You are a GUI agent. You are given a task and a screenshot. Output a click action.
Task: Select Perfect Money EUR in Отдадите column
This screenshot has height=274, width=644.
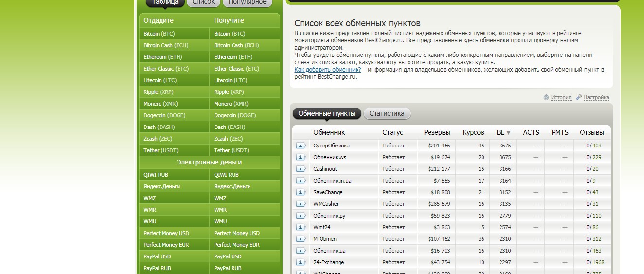point(174,245)
